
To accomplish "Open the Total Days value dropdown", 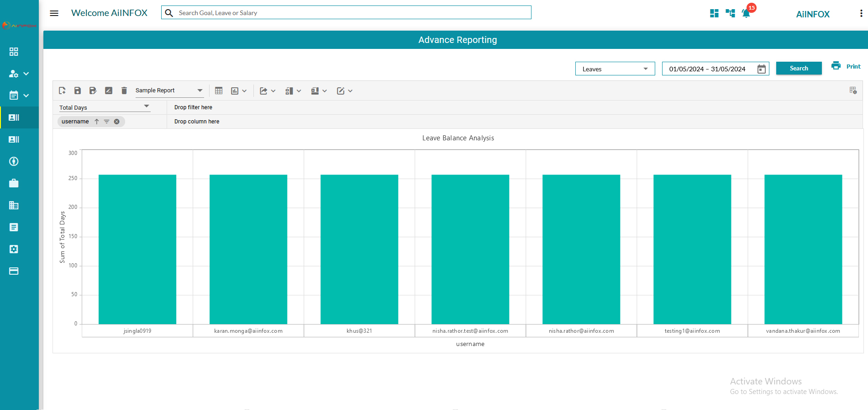I will coord(104,107).
